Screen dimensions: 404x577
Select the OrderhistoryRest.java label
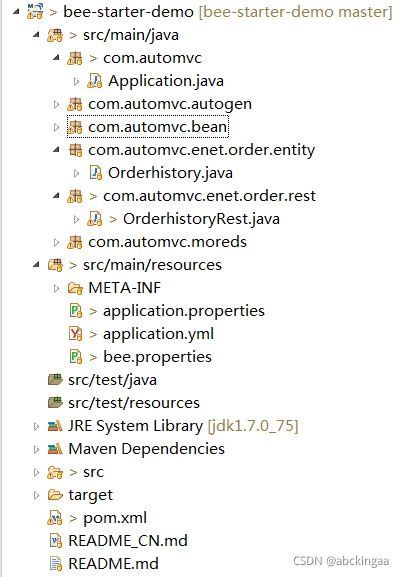coord(201,219)
